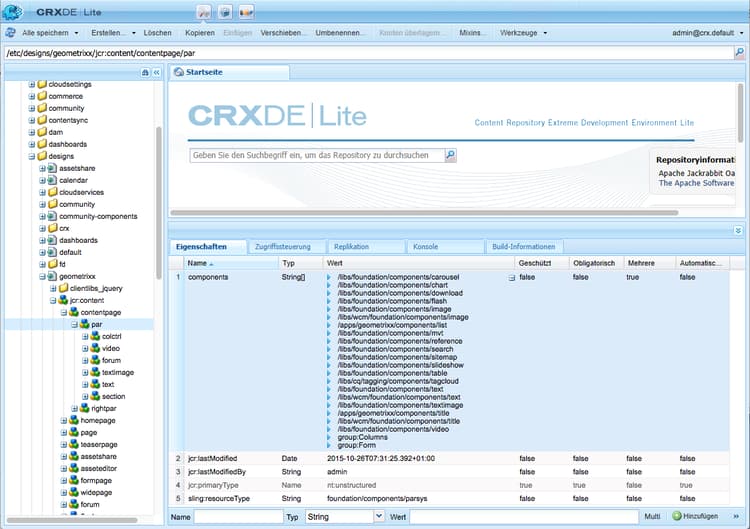Click the search icon beside the path field
Image resolution: width=750 pixels, height=529 pixels.
(739, 53)
